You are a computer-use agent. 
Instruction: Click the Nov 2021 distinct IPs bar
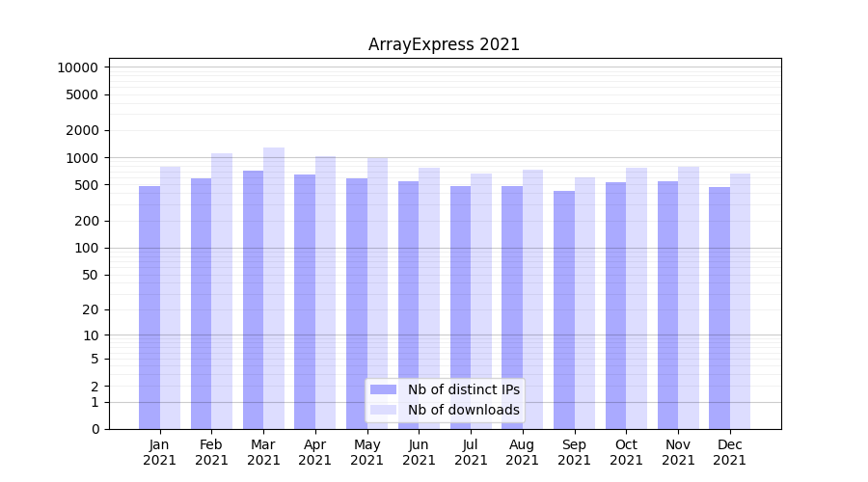(x=667, y=304)
